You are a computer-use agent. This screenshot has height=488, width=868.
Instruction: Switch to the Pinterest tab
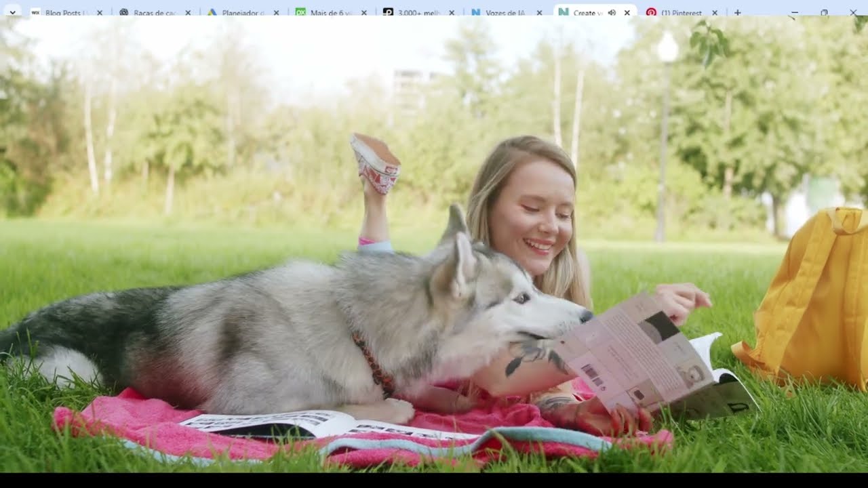(x=682, y=12)
